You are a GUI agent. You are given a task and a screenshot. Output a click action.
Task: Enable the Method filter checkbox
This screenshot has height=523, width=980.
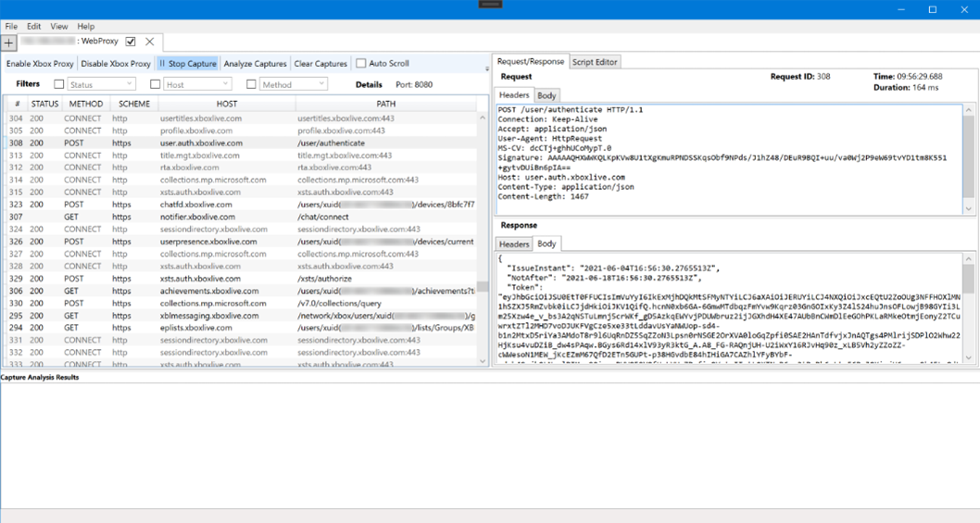pyautogui.click(x=251, y=83)
